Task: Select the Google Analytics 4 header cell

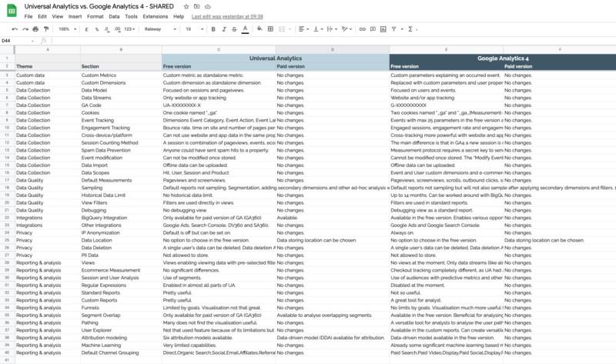Action: pos(503,58)
